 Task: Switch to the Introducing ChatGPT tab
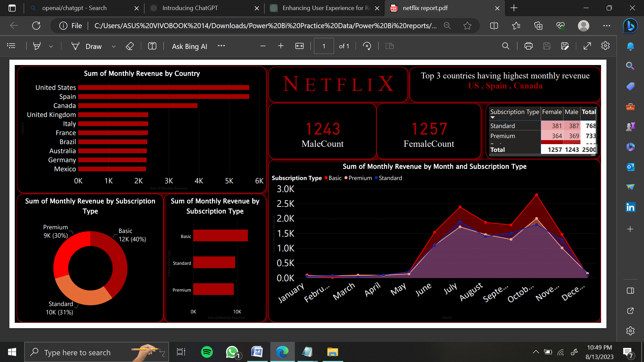(190, 8)
